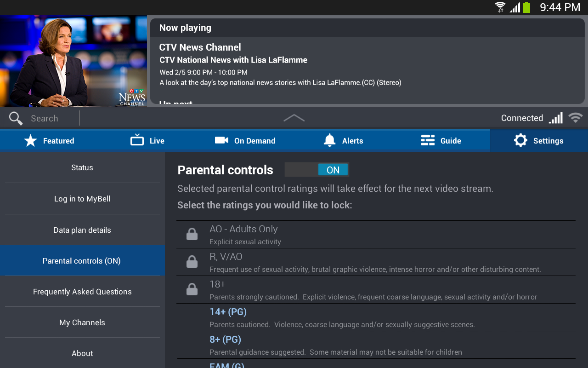The height and width of the screenshot is (368, 588).
Task: Tap the status bar battery icon
Action: (x=526, y=7)
